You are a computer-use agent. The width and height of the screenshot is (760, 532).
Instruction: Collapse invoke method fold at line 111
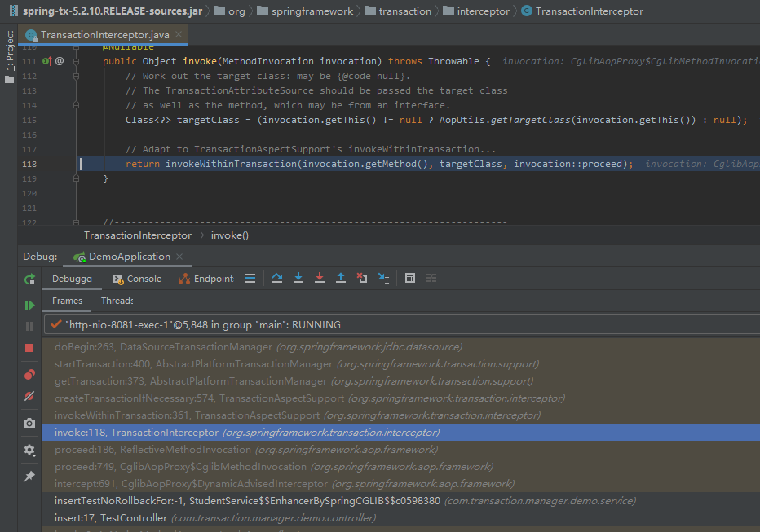click(x=76, y=61)
